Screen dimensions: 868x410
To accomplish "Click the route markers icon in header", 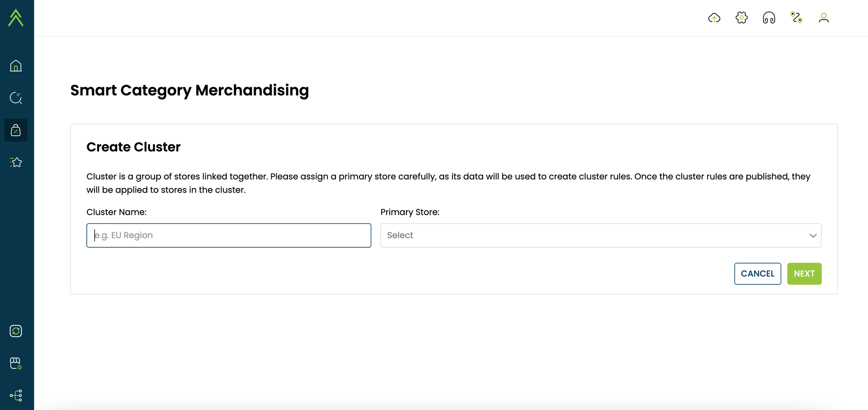I will pyautogui.click(x=797, y=18).
